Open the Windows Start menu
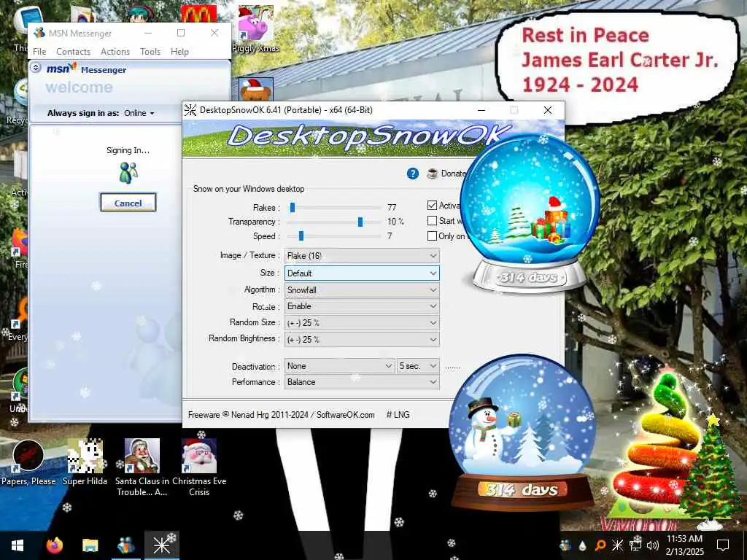This screenshot has height=560, width=747. pyautogui.click(x=18, y=545)
